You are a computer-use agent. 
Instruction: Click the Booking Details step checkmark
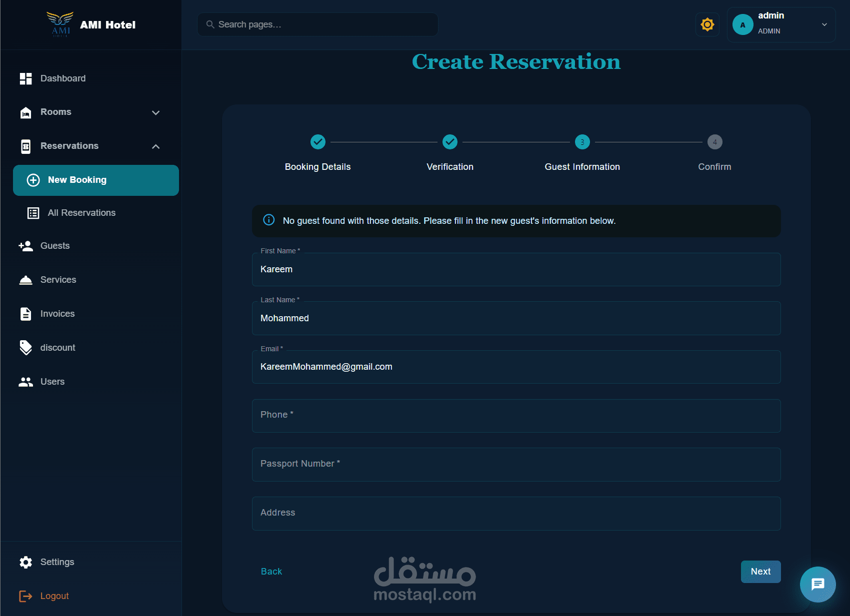pyautogui.click(x=317, y=142)
